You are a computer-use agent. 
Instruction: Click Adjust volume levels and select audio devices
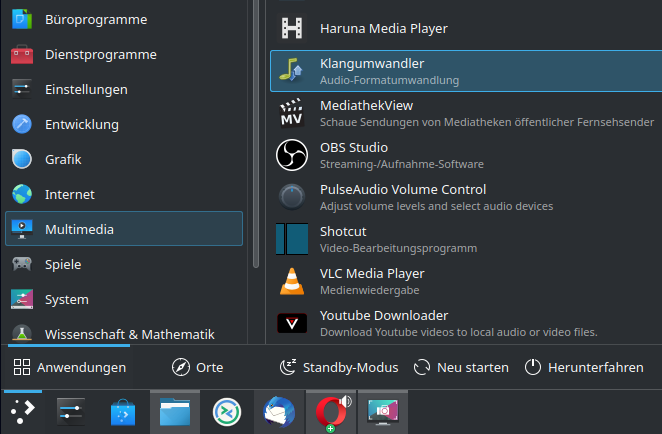pyautogui.click(x=437, y=206)
